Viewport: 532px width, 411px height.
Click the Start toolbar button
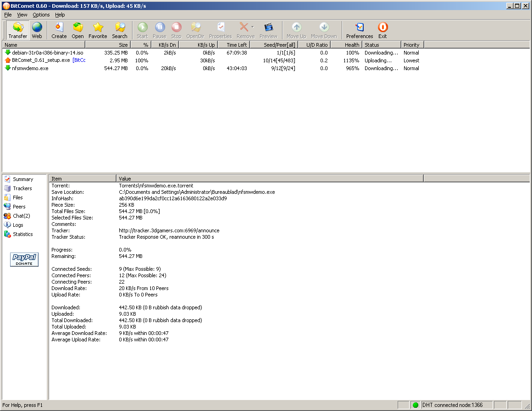(143, 30)
